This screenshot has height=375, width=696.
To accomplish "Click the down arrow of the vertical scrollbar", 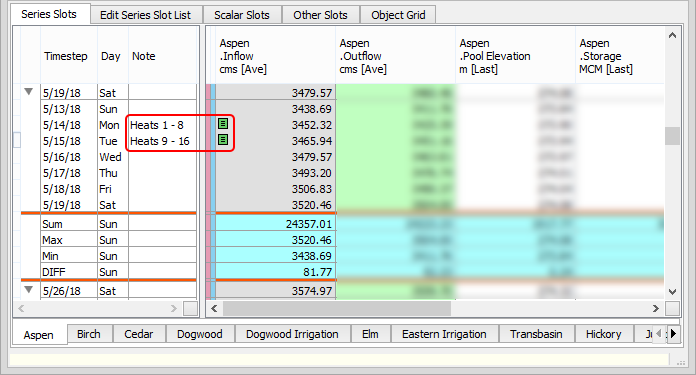I will click(672, 292).
